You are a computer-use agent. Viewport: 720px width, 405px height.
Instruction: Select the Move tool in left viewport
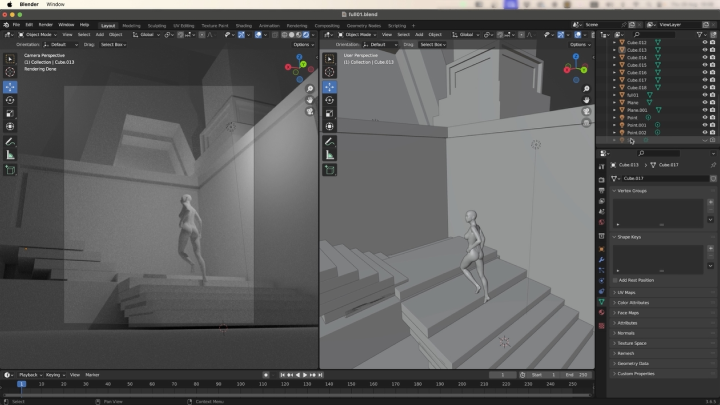[10, 87]
